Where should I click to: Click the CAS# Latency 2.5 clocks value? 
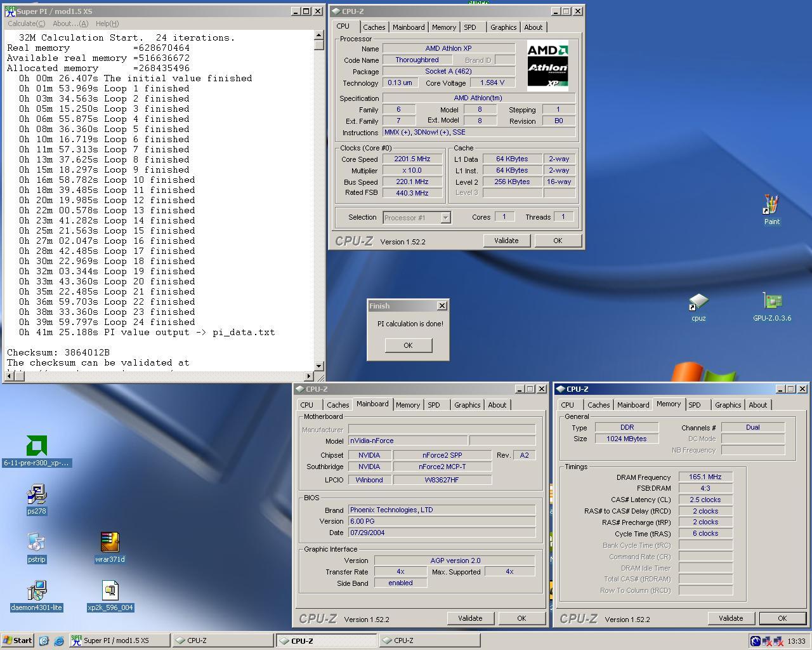pyautogui.click(x=705, y=500)
